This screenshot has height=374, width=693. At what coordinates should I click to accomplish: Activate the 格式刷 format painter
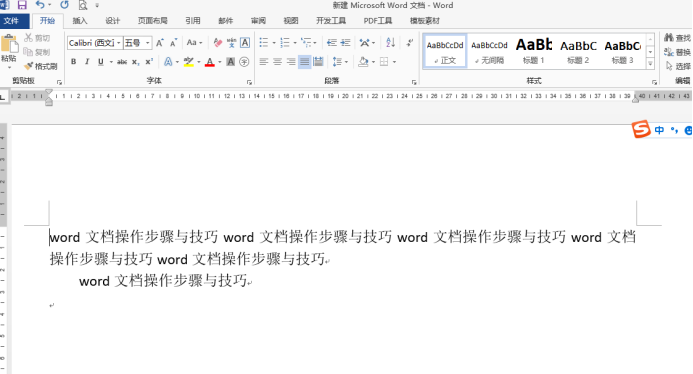(x=41, y=66)
